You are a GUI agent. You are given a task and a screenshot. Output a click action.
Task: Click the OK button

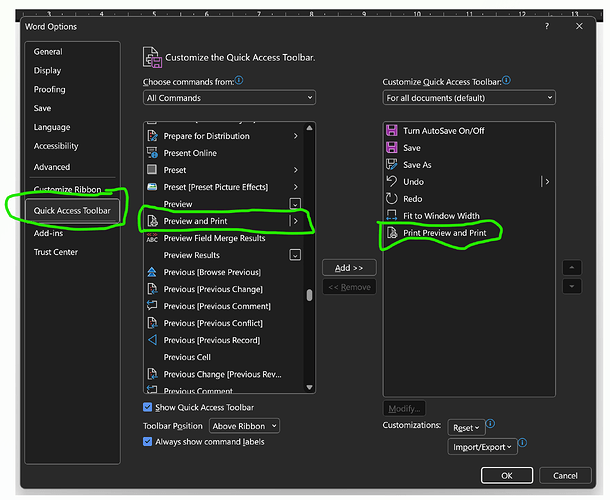(507, 475)
